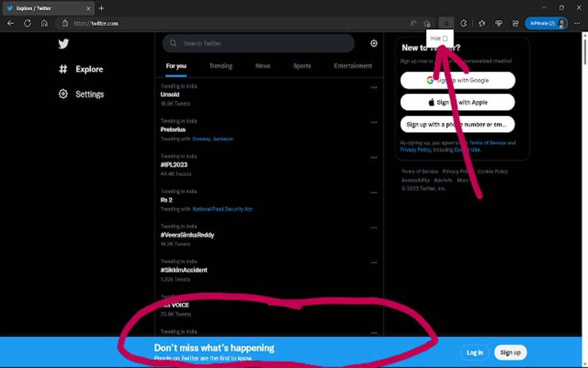Open the InPrivate profile menu

coord(546,23)
